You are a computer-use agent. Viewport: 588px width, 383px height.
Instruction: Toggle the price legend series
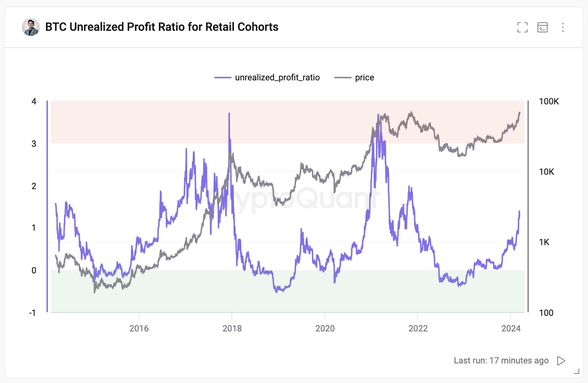tap(354, 78)
